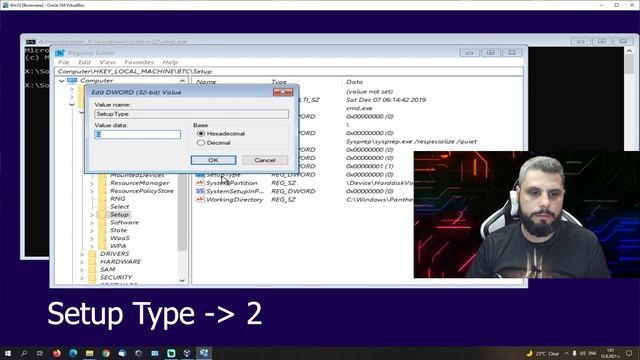The width and height of the screenshot is (640, 360).
Task: Click the Value data input field
Action: point(138,134)
